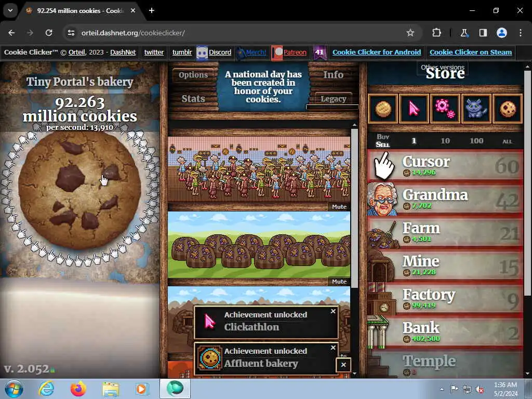Open the Discord link
This screenshot has width=532, height=399.
pyautogui.click(x=220, y=52)
